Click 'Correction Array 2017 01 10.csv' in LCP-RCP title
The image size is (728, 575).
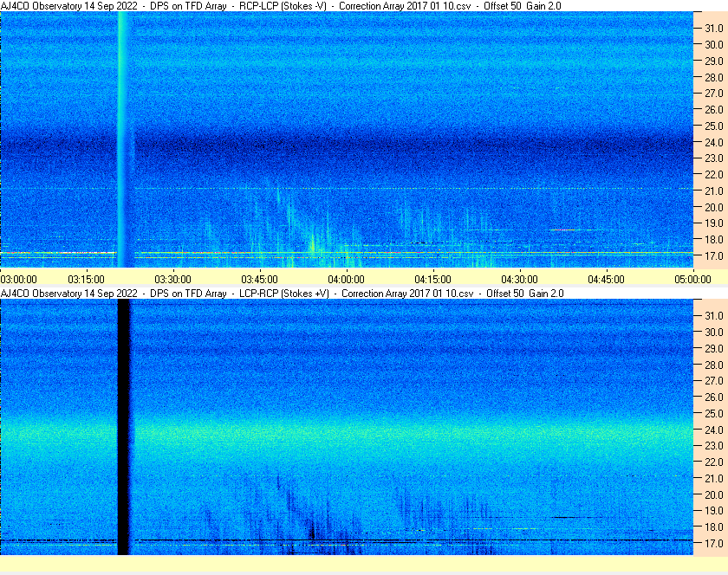407,294
